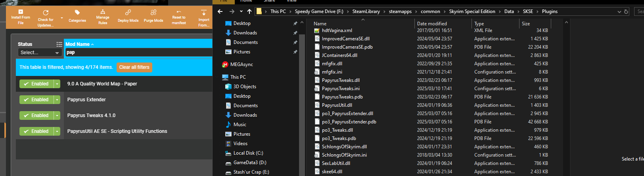
Task: Select PapyrusUtil.dll in the file list
Action: [337, 105]
